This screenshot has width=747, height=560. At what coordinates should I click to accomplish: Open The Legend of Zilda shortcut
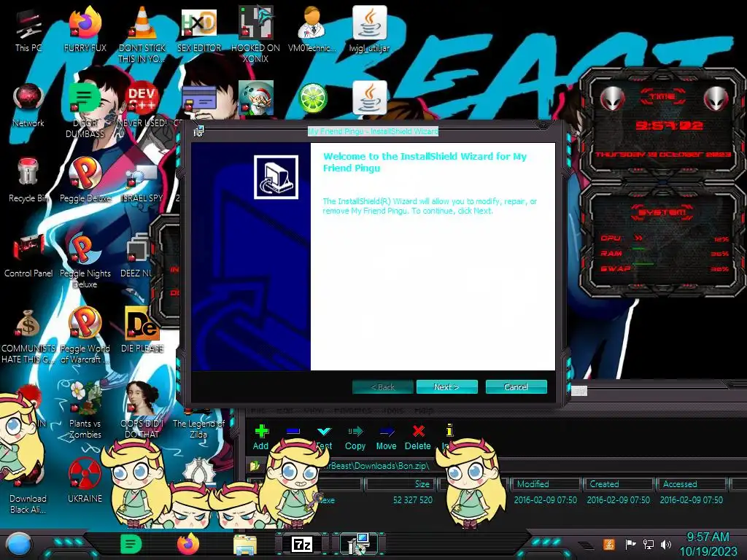(x=198, y=424)
